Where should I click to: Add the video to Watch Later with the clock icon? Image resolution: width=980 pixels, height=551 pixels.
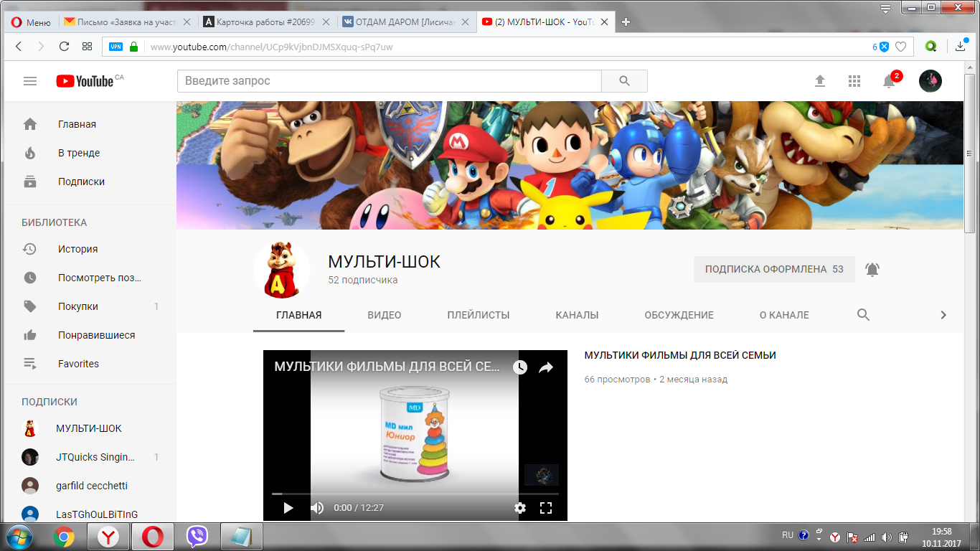click(x=520, y=367)
